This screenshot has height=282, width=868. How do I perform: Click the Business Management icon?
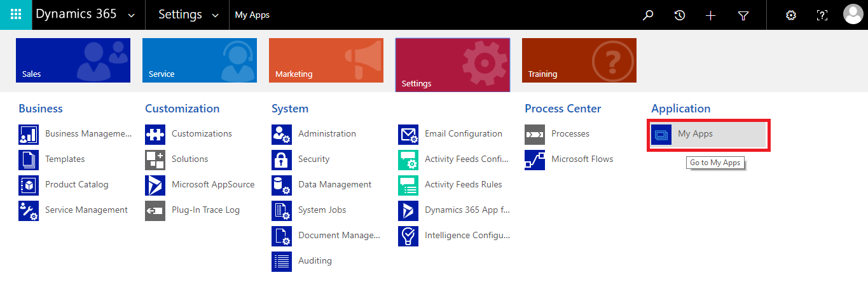pos(29,134)
